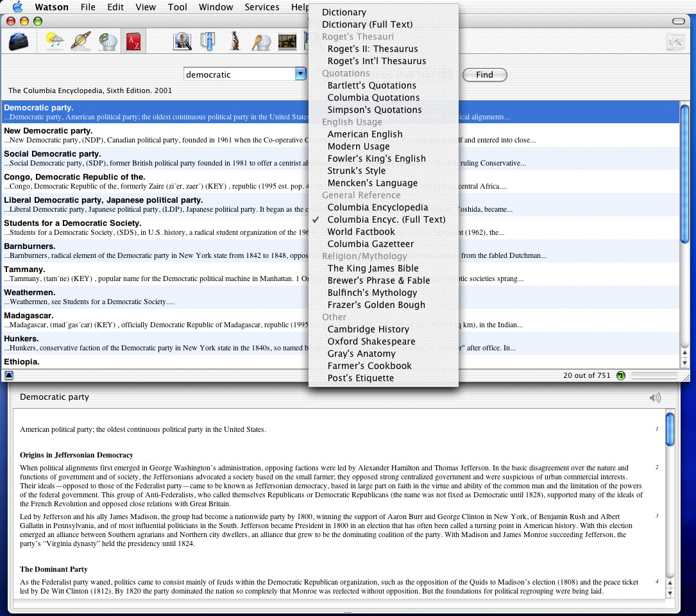Open the Tool menu
The width and height of the screenshot is (696, 616).
click(x=178, y=7)
